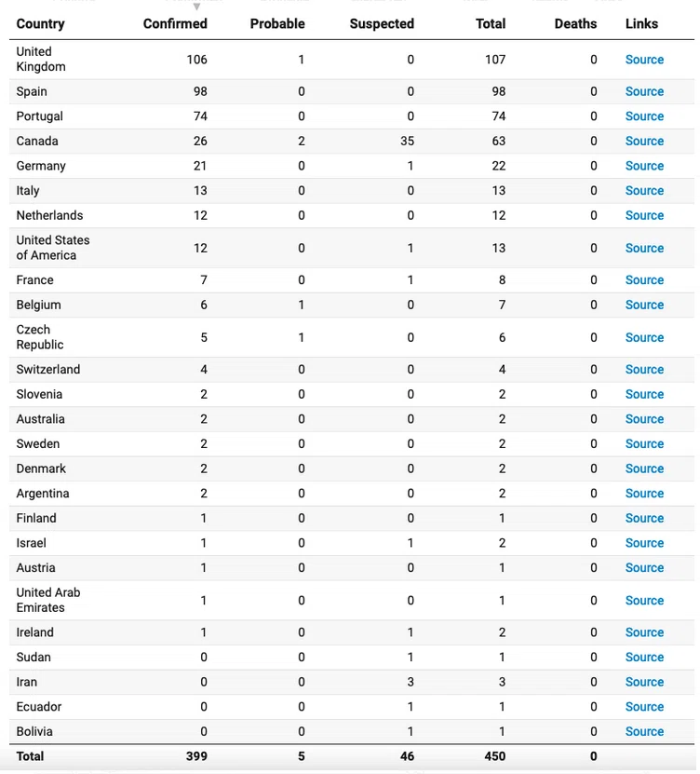The height and width of the screenshot is (774, 700).
Task: Open the Spain Source link
Action: pos(644,92)
